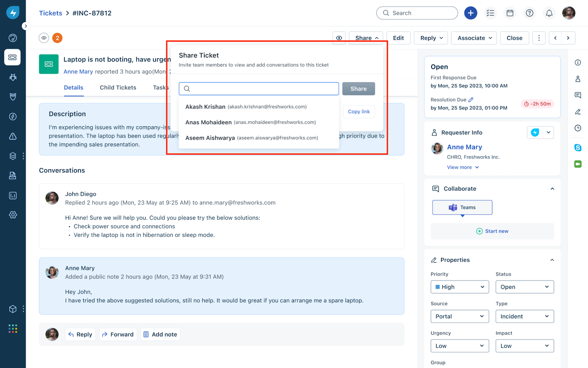Expand View more requester details
This screenshot has height=368, width=588.
463,167
